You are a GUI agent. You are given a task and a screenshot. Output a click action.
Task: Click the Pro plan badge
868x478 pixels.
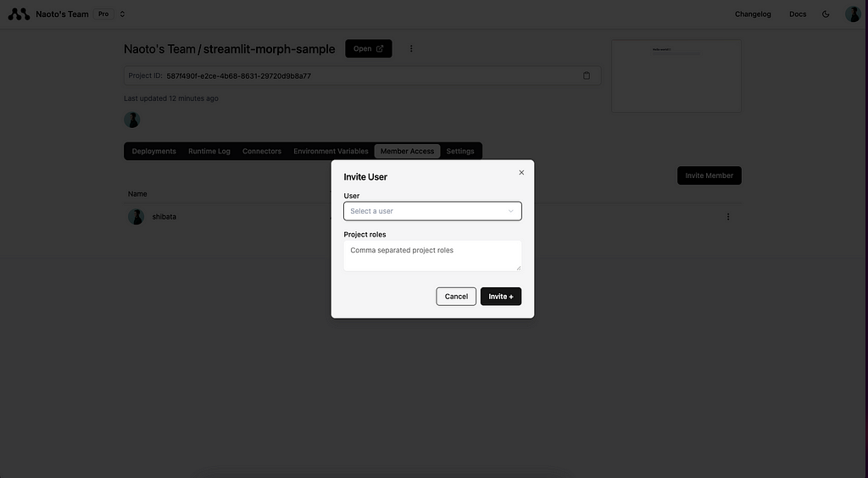pyautogui.click(x=103, y=14)
